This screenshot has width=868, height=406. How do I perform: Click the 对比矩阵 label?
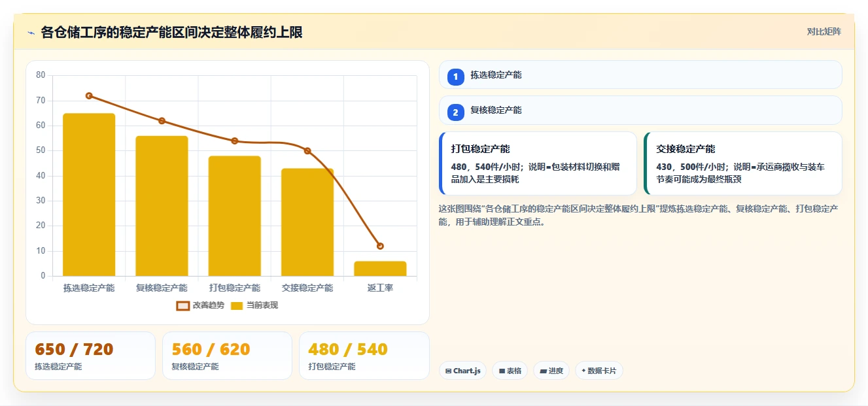click(x=824, y=31)
